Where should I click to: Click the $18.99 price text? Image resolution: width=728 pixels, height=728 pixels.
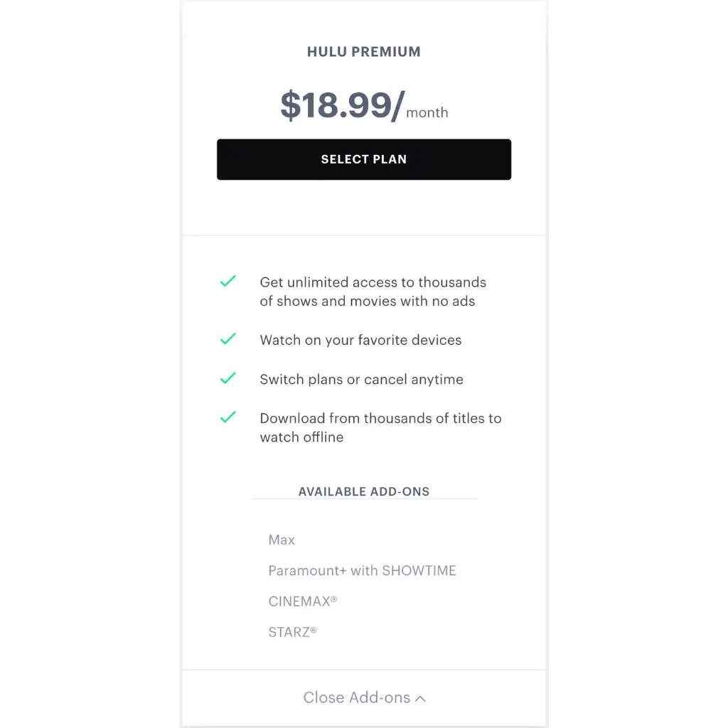[336, 105]
